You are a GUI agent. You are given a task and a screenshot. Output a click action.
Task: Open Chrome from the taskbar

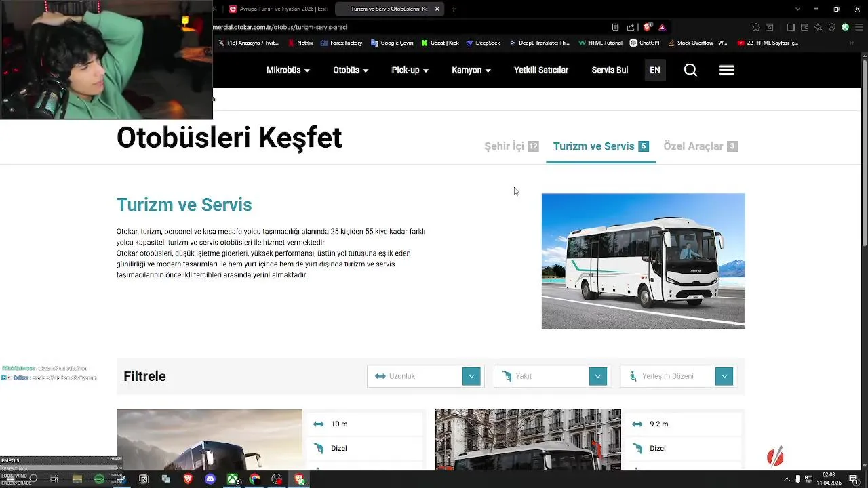pyautogui.click(x=254, y=479)
